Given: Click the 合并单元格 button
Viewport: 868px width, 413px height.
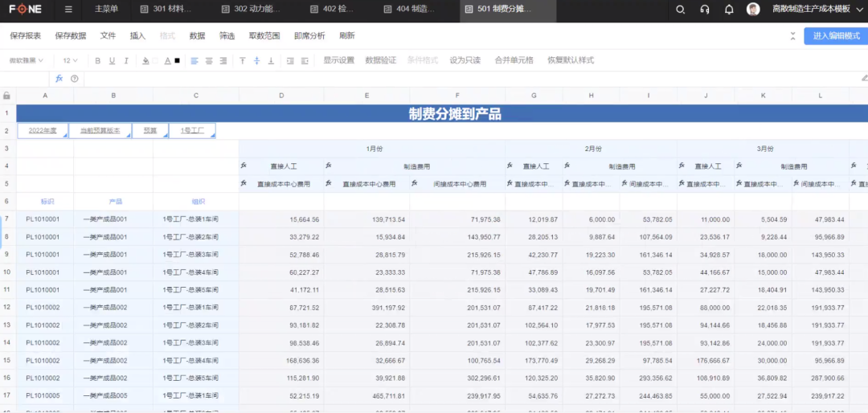Looking at the screenshot, I should 514,60.
